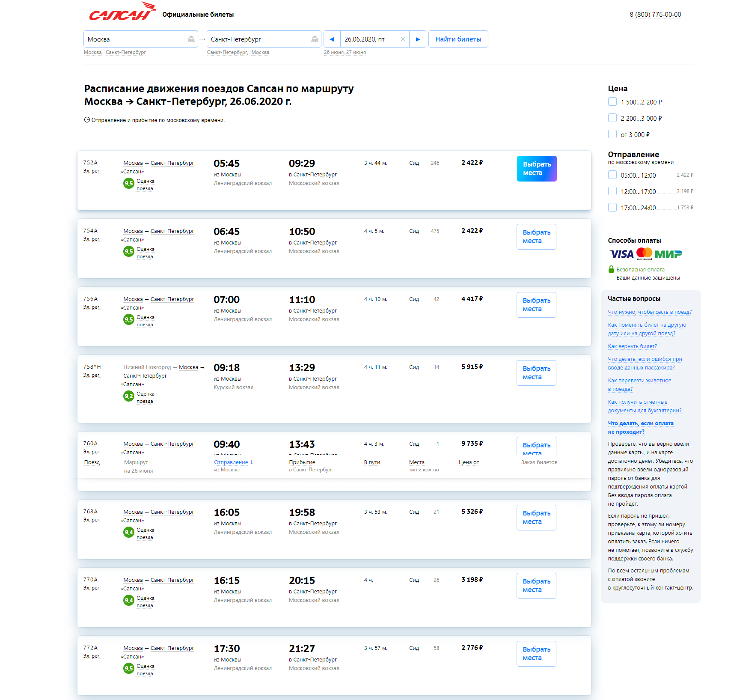Expand FAQ: Как вернуть билет?

click(632, 346)
